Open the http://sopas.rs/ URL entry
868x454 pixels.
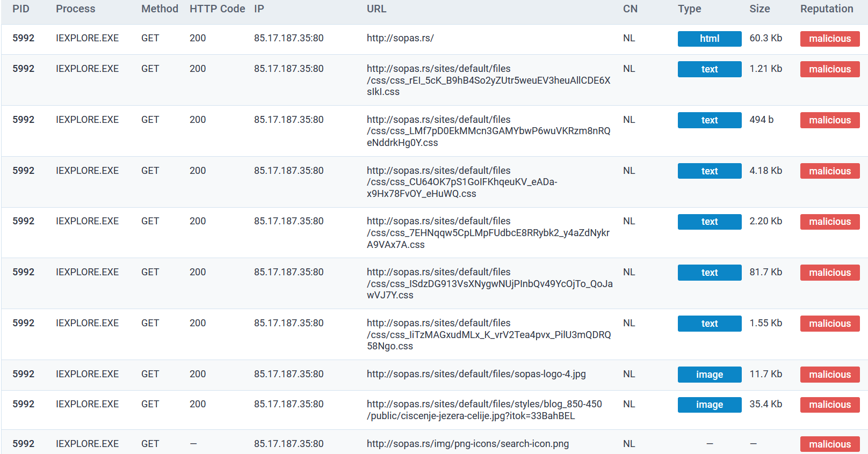(x=400, y=38)
